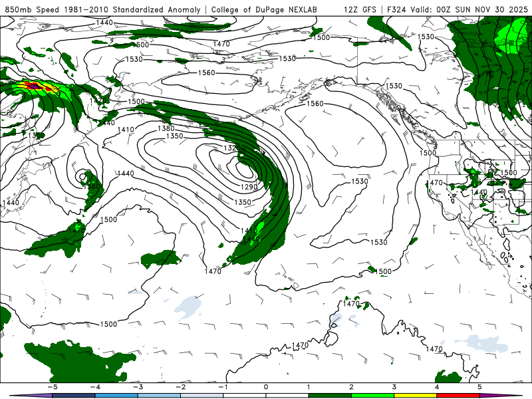Click the -3 legend tick label

point(138,387)
